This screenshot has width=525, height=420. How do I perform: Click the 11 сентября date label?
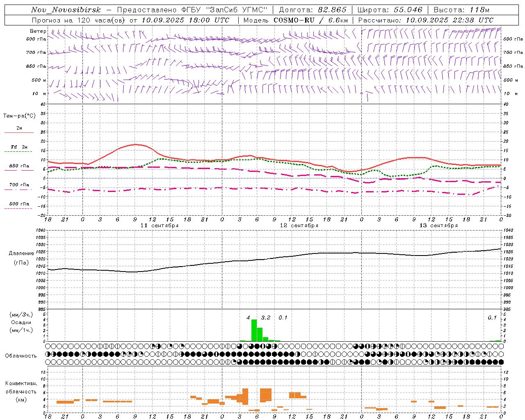point(160,225)
